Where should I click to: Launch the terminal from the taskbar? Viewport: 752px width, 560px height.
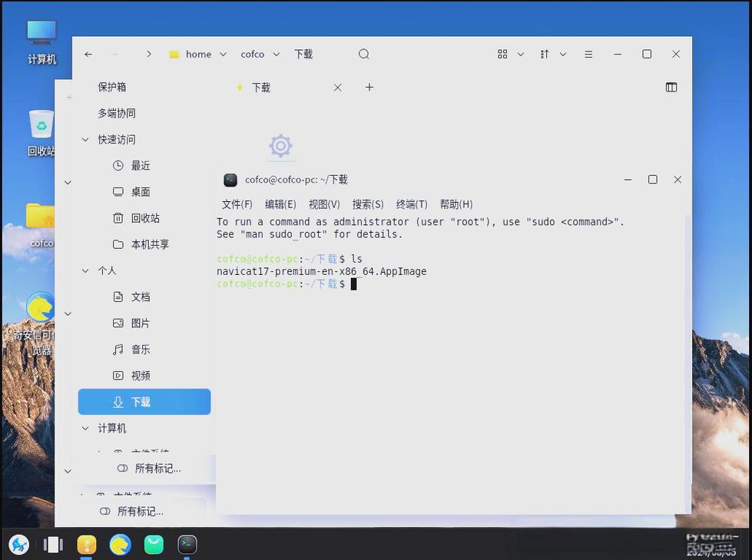tap(187, 545)
